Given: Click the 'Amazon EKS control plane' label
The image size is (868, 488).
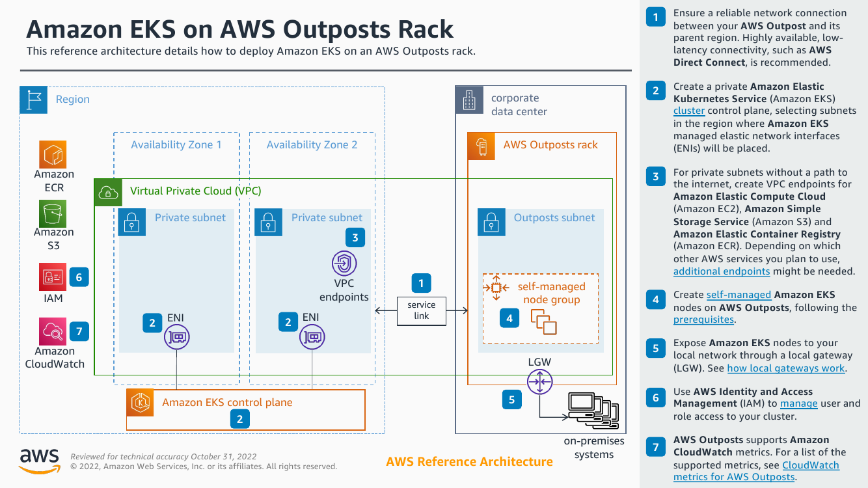Looking at the screenshot, I should (x=227, y=403).
